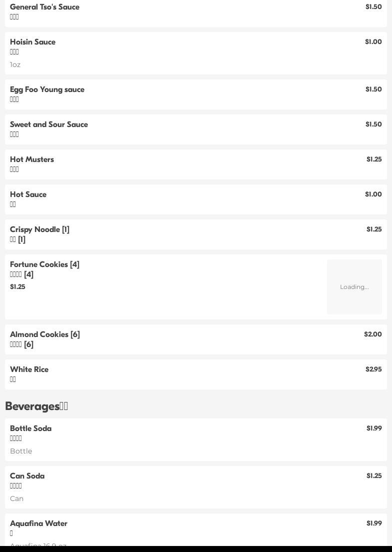This screenshot has height=552, width=392.
Task: Click the 1oz description under Hoisin Sauce
Action: click(15, 64)
